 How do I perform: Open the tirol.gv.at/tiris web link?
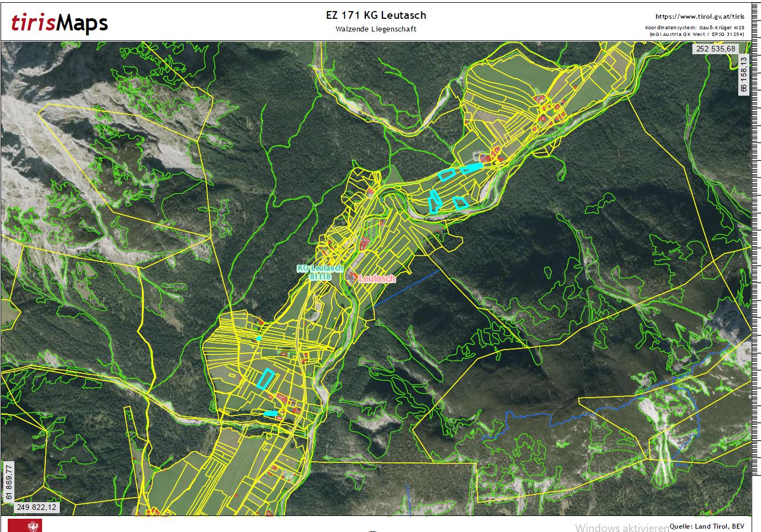click(x=700, y=17)
